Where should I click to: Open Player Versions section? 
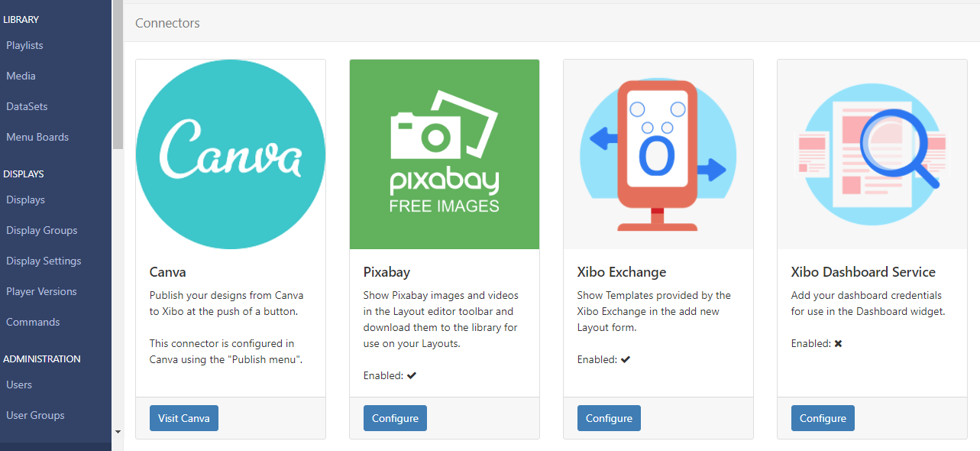tap(41, 292)
